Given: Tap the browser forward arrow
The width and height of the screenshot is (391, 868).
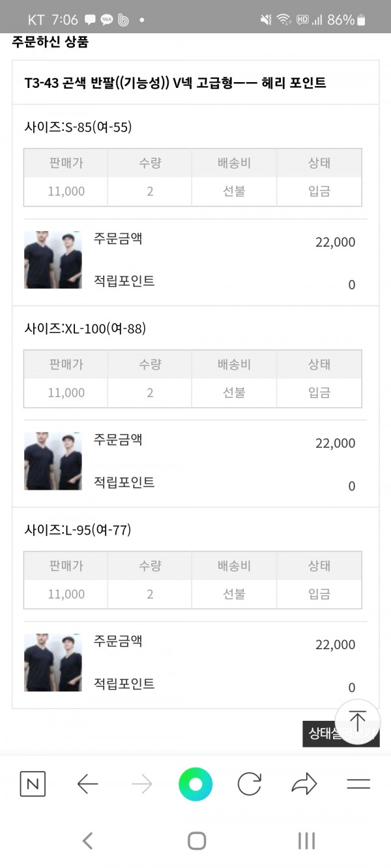Looking at the screenshot, I should [x=141, y=784].
